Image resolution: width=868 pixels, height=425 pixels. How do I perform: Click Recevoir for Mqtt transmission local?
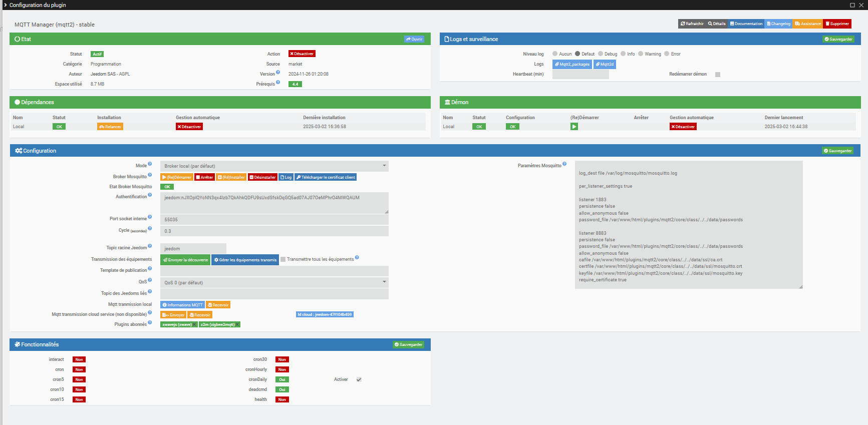point(218,305)
